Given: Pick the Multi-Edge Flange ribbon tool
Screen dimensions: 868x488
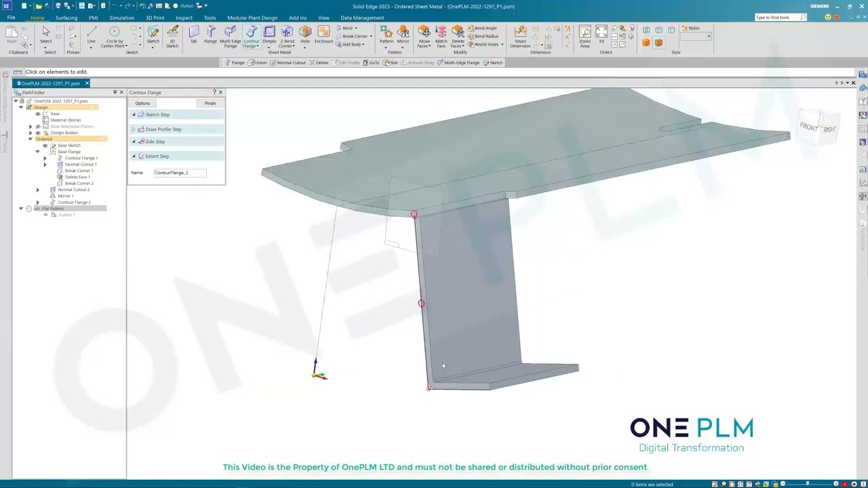Looking at the screenshot, I should tap(231, 37).
